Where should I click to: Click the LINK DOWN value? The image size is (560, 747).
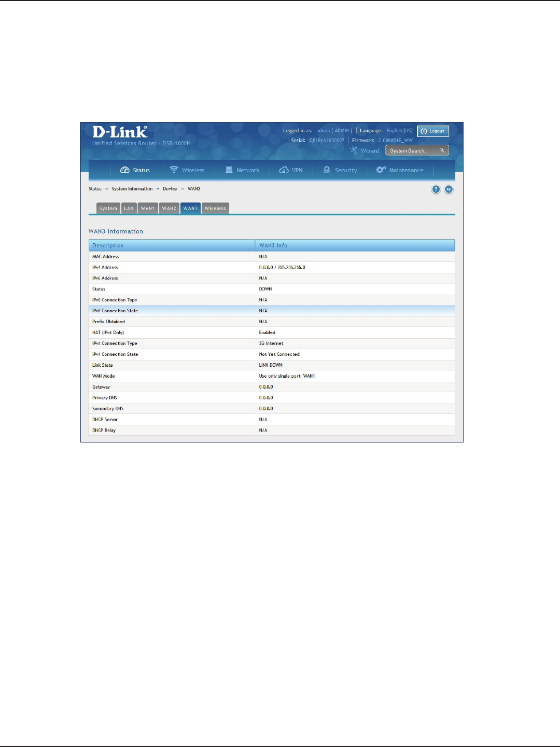(x=271, y=365)
